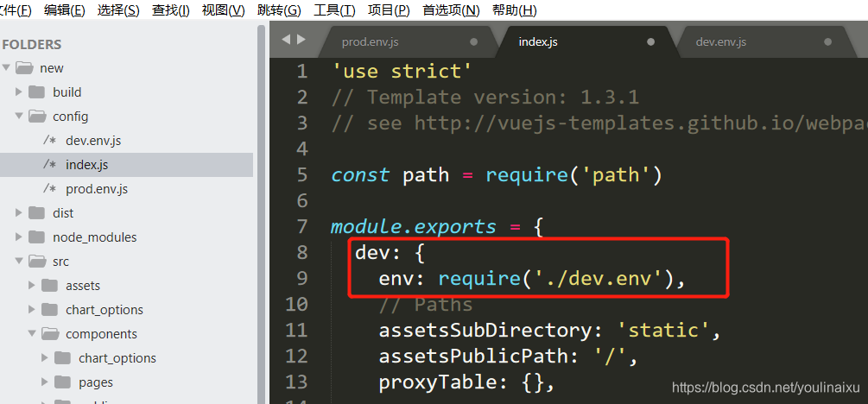Viewport: 868px width, 404px height.
Task: Open the 项目(P) menu
Action: point(389,10)
